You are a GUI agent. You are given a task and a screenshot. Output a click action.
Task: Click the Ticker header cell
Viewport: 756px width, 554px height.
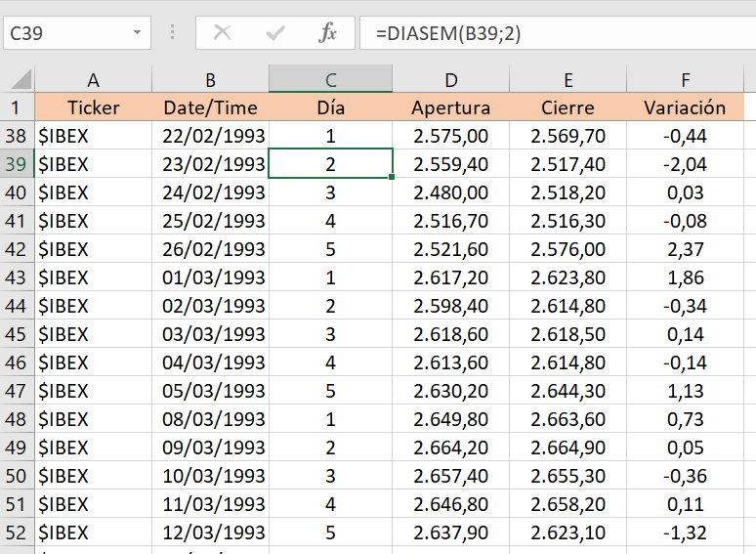click(x=93, y=107)
